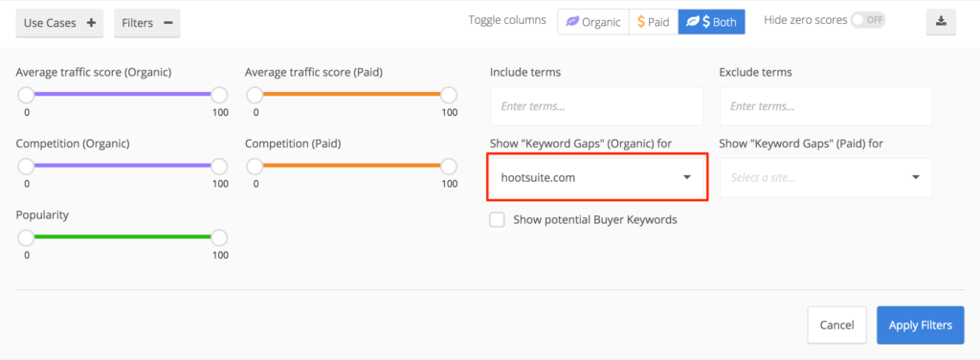
Task: Click the Include terms input field
Action: tap(596, 106)
